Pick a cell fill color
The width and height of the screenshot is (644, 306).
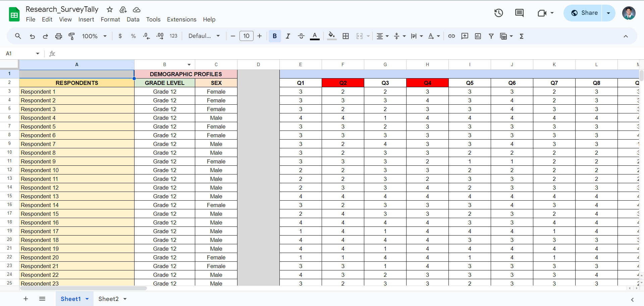(x=332, y=36)
